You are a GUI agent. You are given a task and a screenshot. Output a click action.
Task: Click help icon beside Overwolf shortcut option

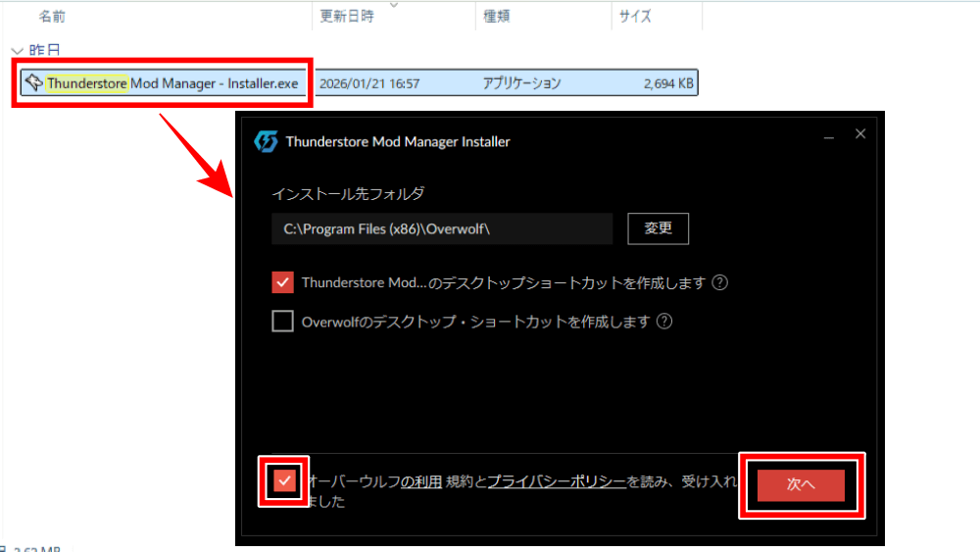pyautogui.click(x=664, y=322)
